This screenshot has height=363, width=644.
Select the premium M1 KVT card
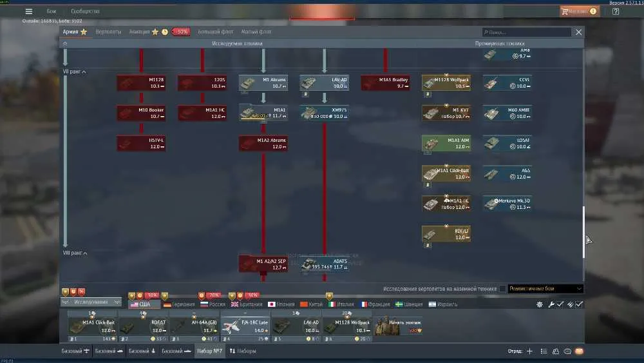[x=446, y=113]
